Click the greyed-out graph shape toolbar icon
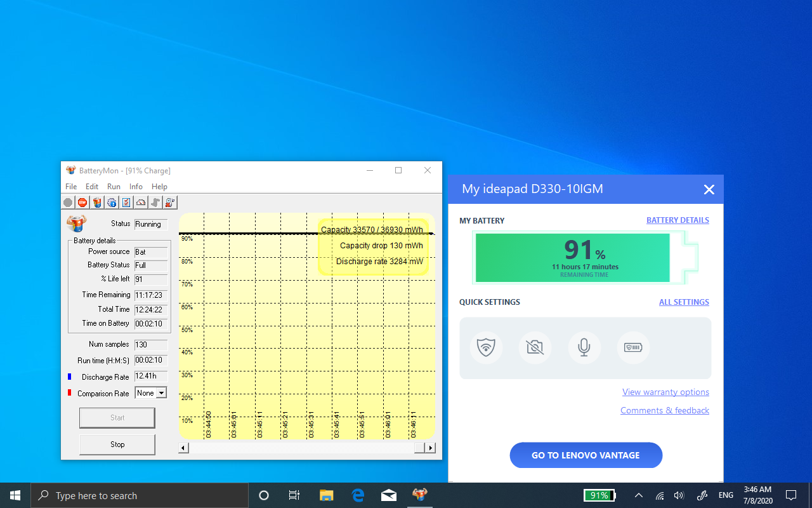This screenshot has height=508, width=812. pyautogui.click(x=155, y=203)
